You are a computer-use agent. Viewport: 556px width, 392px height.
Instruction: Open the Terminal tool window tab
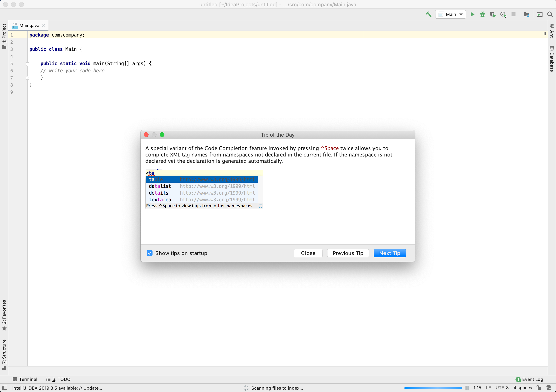25,379
